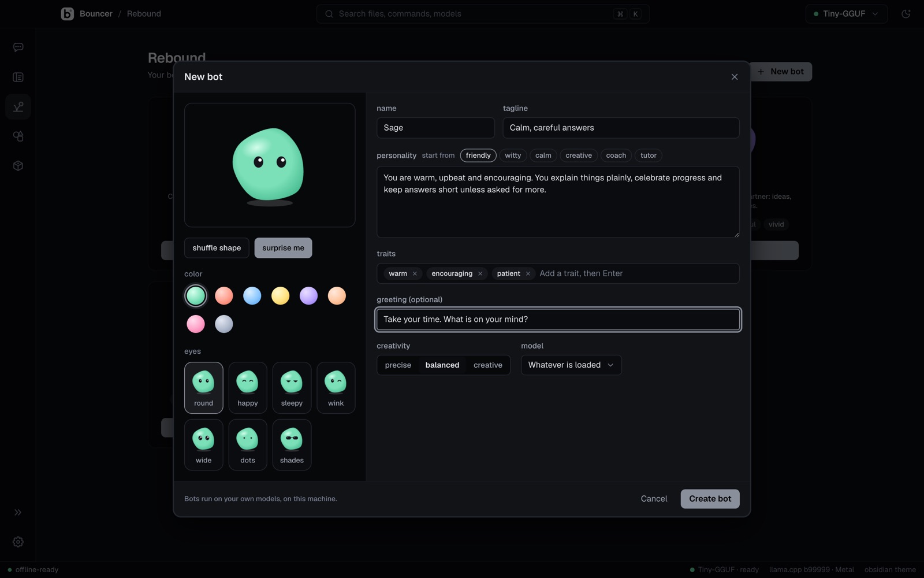This screenshot has height=578, width=924.
Task: Select the wide eyes style
Action: 203,445
